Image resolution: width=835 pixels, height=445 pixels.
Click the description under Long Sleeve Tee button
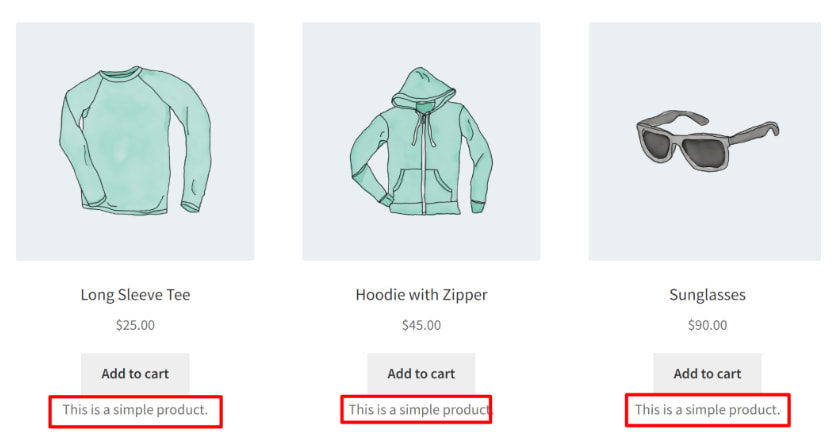tap(135, 409)
